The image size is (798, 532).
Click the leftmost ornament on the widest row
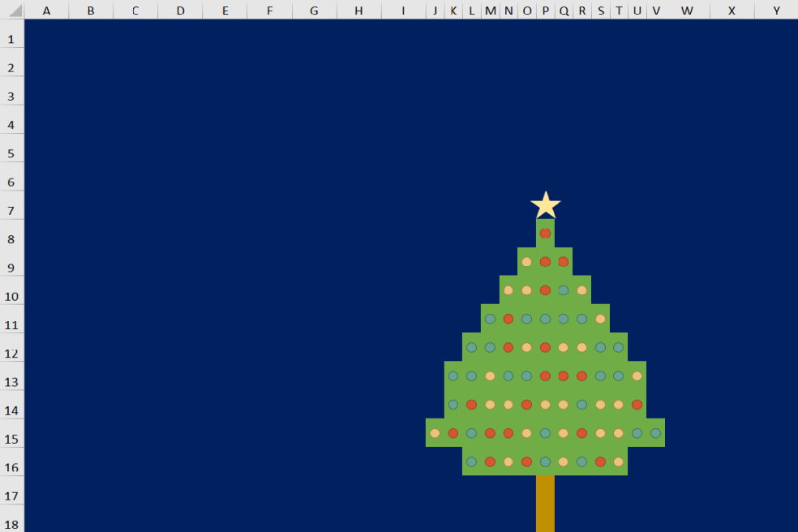coord(435,432)
